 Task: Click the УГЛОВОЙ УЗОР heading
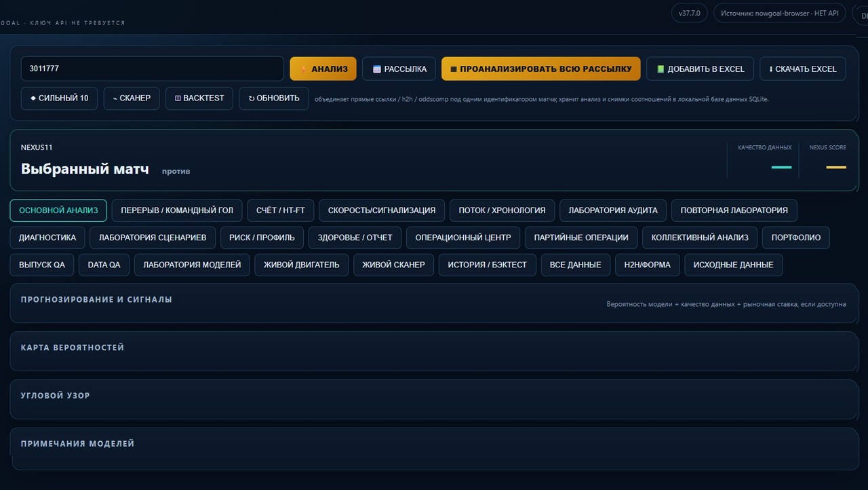click(x=56, y=396)
